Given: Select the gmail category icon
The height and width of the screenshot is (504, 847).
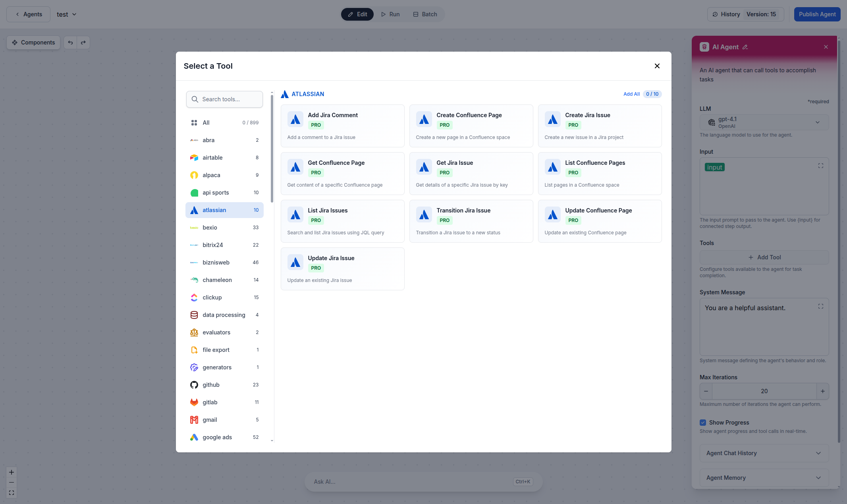Looking at the screenshot, I should tap(194, 419).
